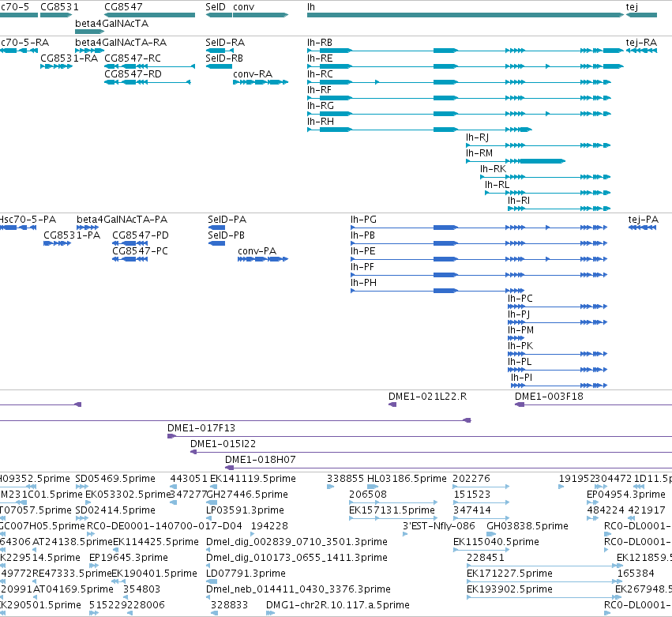Select protein Ih-PB label
The height and width of the screenshot is (617, 672).
362,235
